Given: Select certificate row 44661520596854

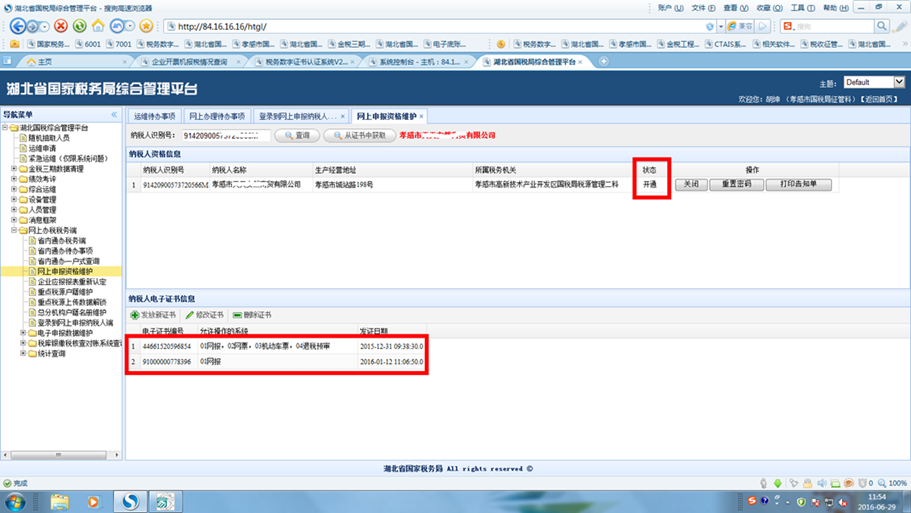Looking at the screenshot, I should (277, 346).
